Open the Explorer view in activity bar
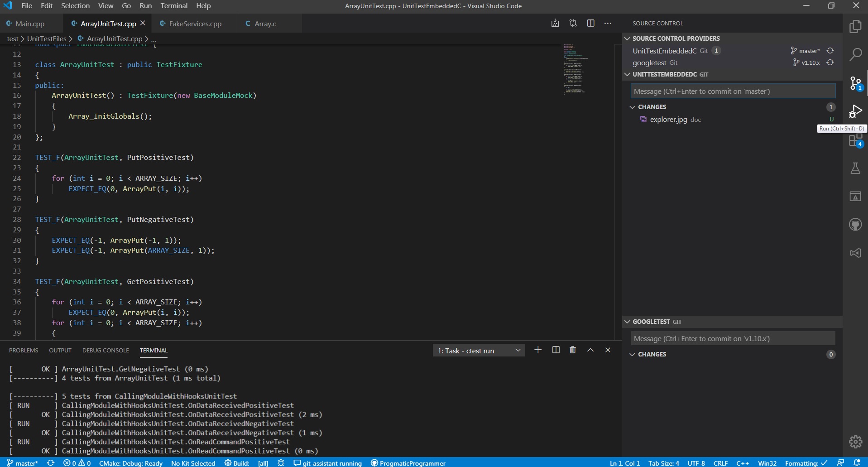This screenshot has width=868, height=467. [x=855, y=27]
